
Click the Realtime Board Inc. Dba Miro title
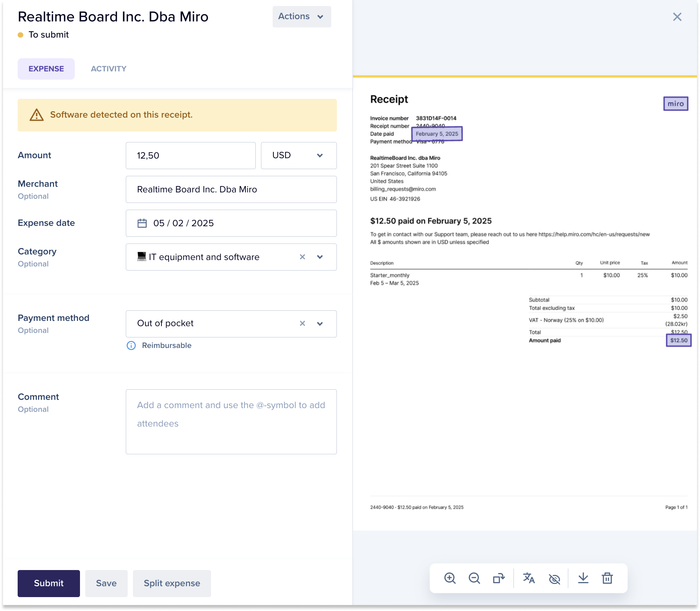(113, 17)
